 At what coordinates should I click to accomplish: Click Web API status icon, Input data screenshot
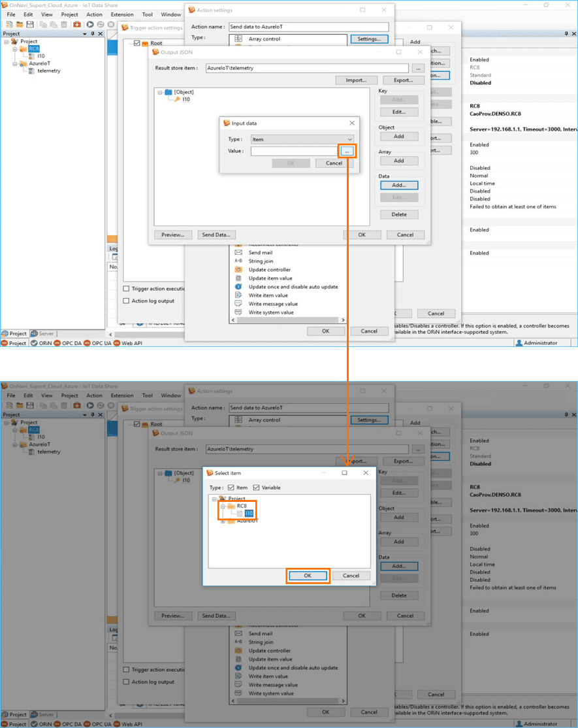(x=117, y=343)
